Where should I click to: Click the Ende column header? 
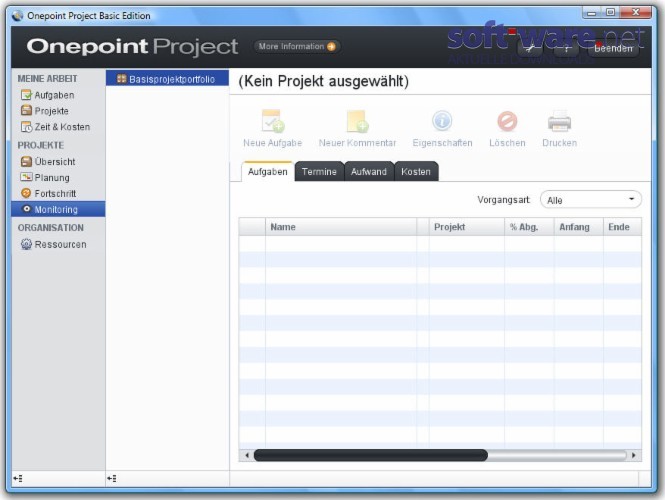pos(622,227)
